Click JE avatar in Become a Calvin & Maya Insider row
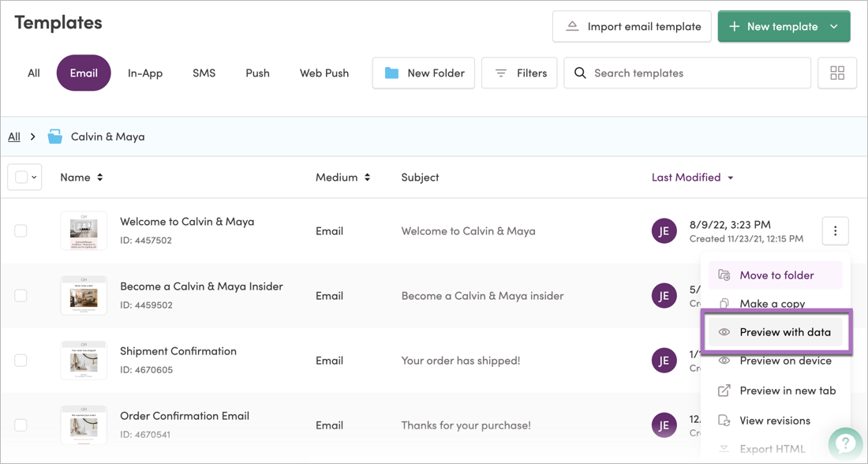This screenshot has height=464, width=868. 664,296
